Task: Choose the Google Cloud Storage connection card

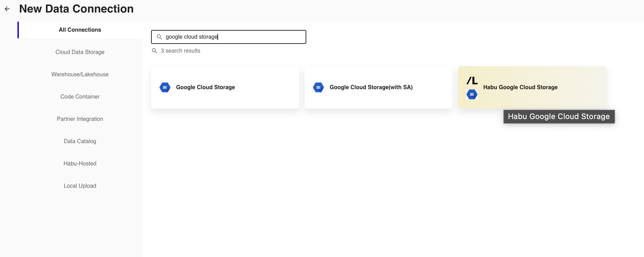Action: [225, 87]
